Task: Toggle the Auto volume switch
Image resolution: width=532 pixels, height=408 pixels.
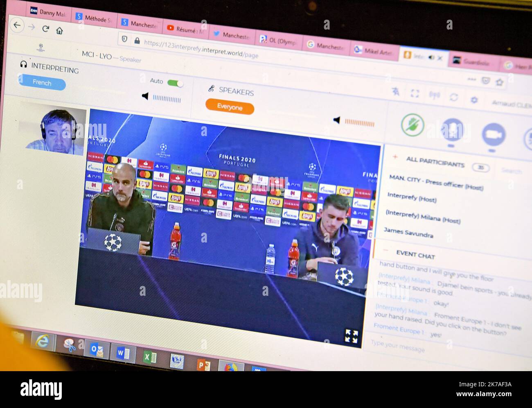Action: click(175, 84)
